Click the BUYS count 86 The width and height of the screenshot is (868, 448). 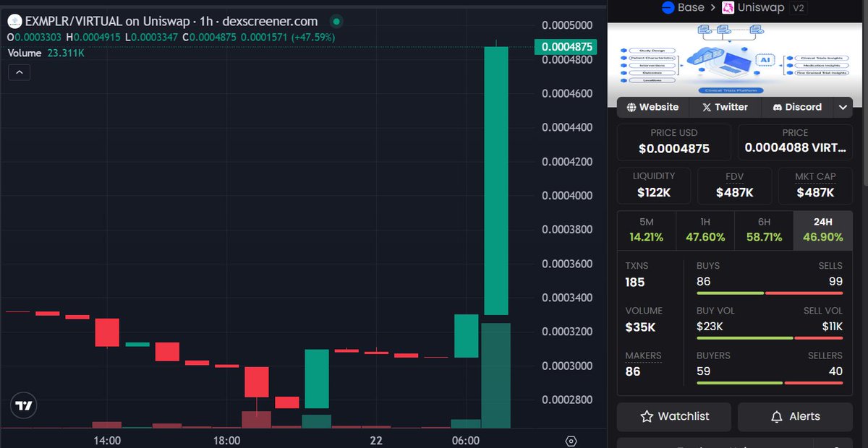point(704,282)
